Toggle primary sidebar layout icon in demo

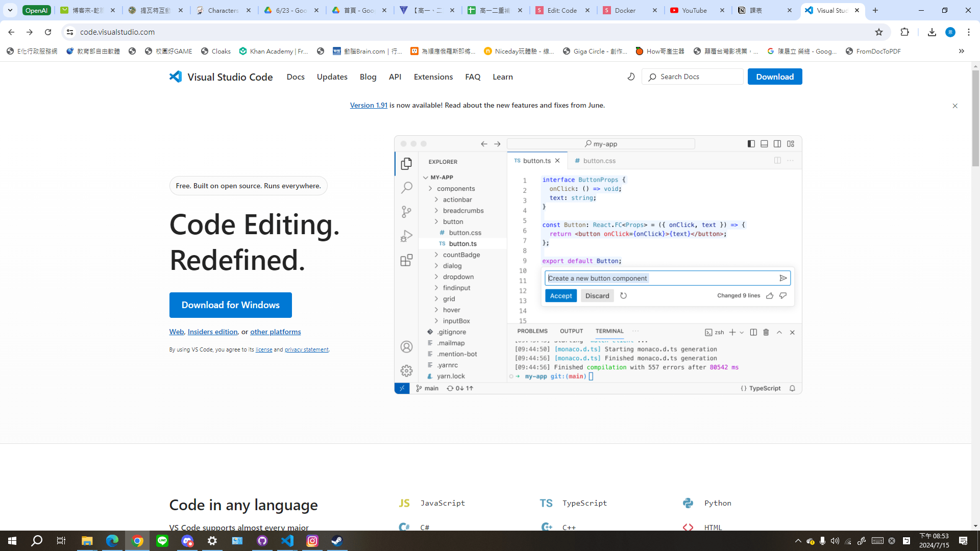(751, 144)
